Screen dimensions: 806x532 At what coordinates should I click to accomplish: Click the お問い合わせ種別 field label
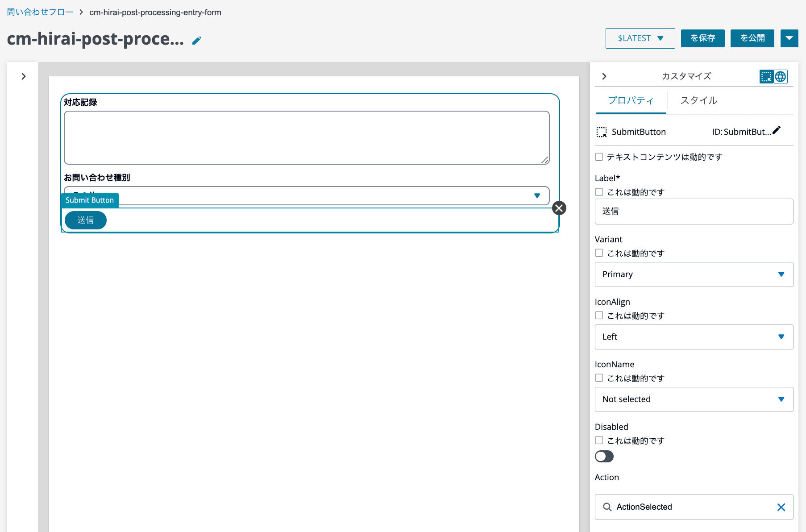coord(97,178)
